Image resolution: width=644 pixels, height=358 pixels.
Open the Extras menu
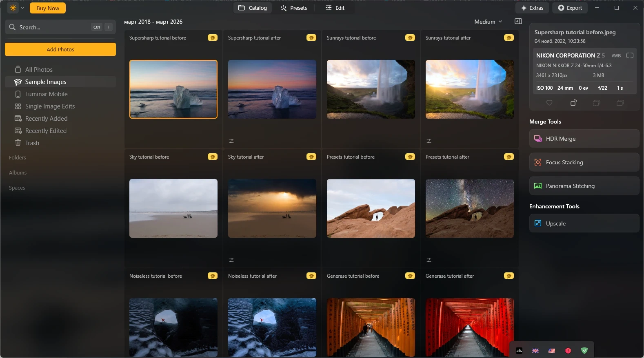coord(532,8)
